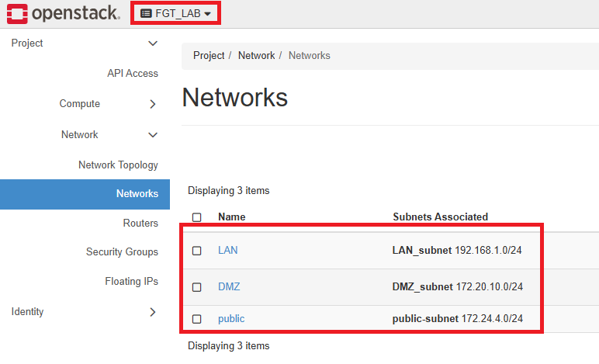The width and height of the screenshot is (599, 364).
Task: Tick the select-all checkbox in table header
Action: pyautogui.click(x=197, y=217)
